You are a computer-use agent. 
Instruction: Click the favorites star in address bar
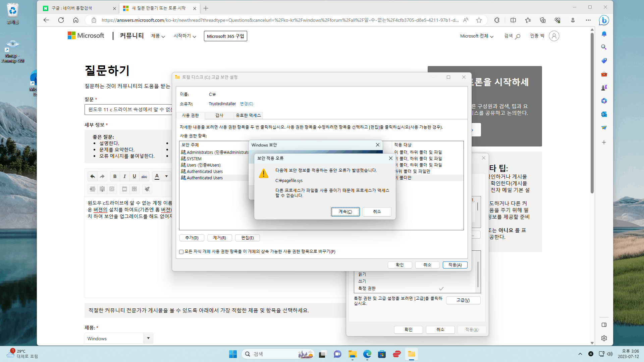tap(479, 20)
